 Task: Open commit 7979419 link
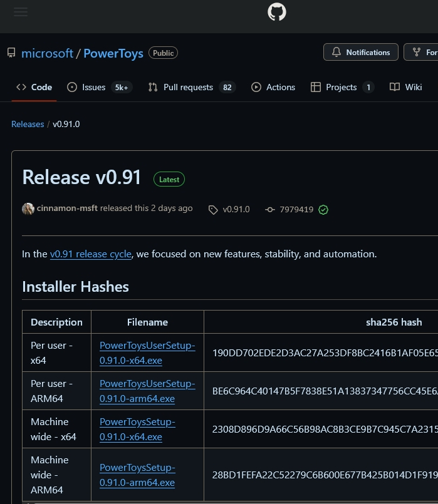[296, 210]
